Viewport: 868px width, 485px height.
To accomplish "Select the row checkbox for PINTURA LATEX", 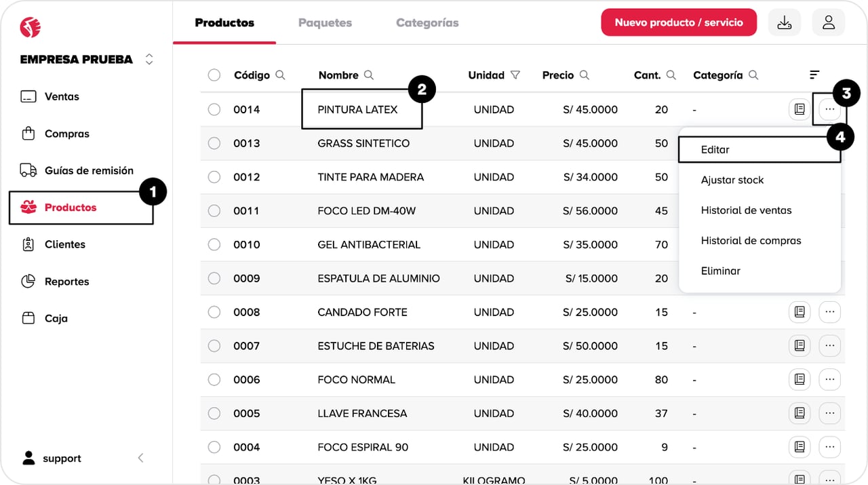I will [x=214, y=109].
